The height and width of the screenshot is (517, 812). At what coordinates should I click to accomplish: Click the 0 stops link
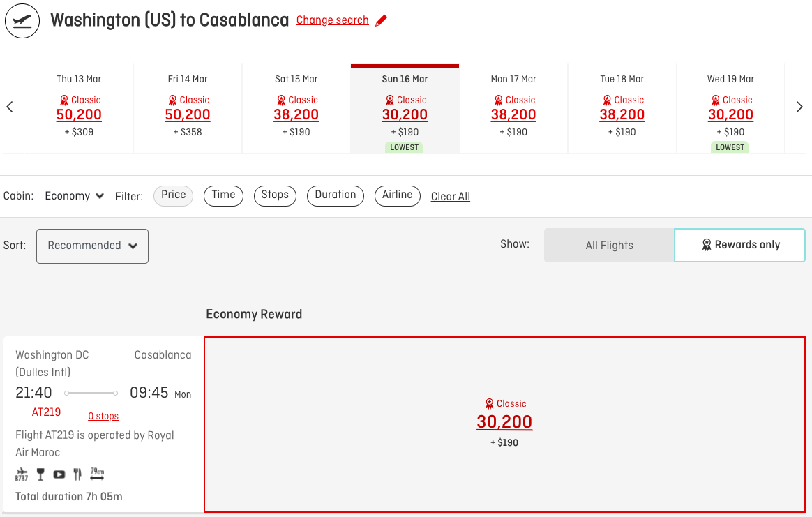coord(103,416)
